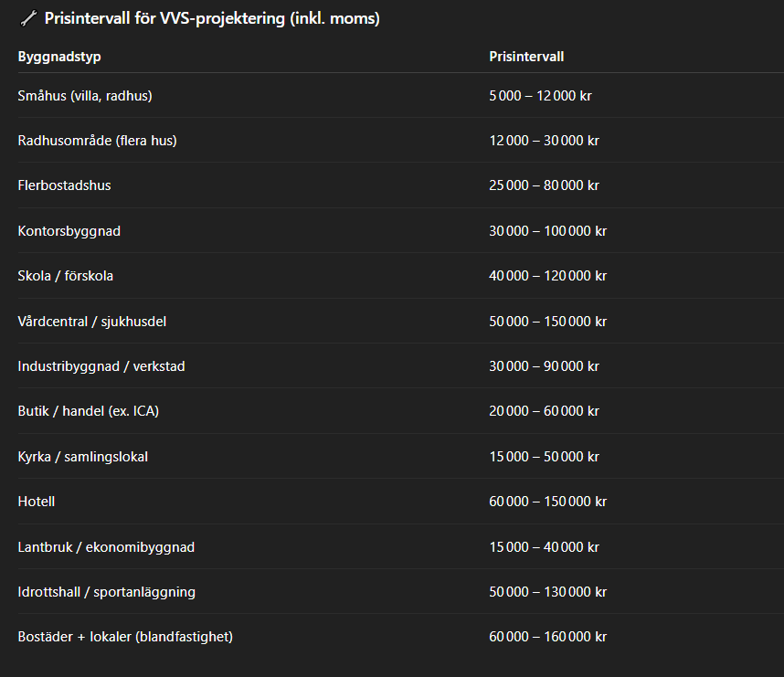The image size is (784, 677).
Task: Select the 'Butik / handel (ex. ICA)' label
Action: point(88,411)
